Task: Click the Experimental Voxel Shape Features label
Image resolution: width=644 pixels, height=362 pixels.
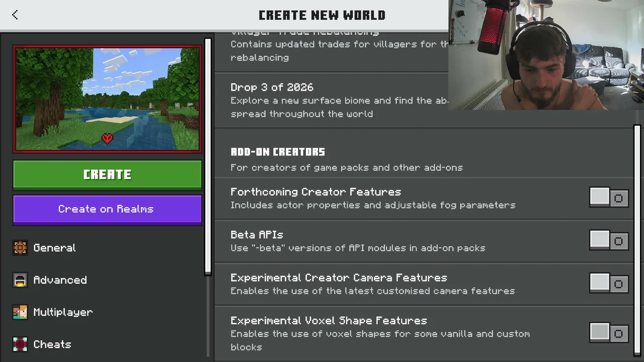Action: click(x=329, y=320)
